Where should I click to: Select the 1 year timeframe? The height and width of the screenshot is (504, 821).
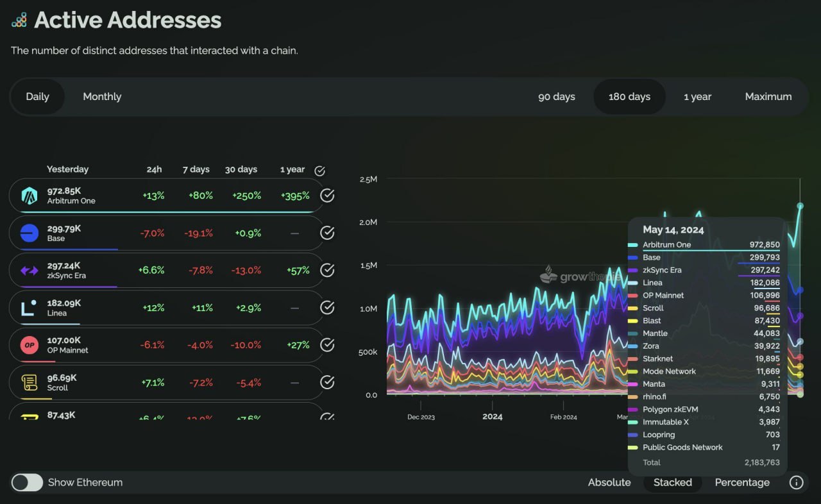tap(697, 97)
